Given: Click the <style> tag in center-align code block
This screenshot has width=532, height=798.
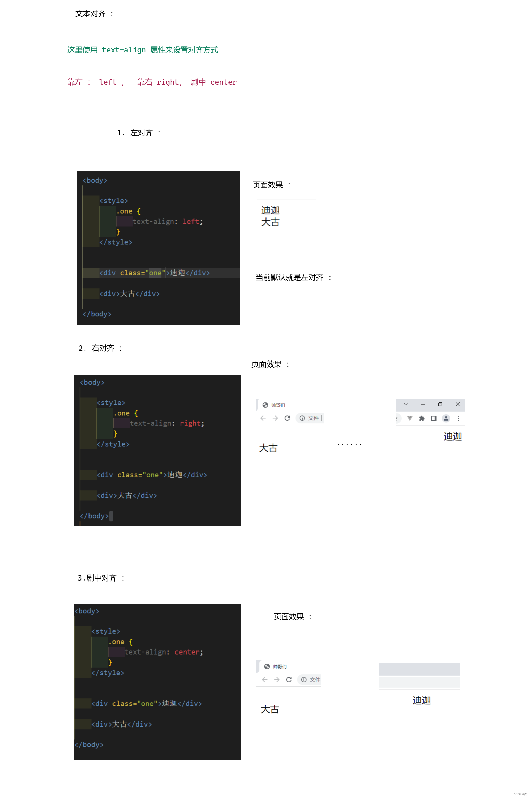Looking at the screenshot, I should 106,631.
